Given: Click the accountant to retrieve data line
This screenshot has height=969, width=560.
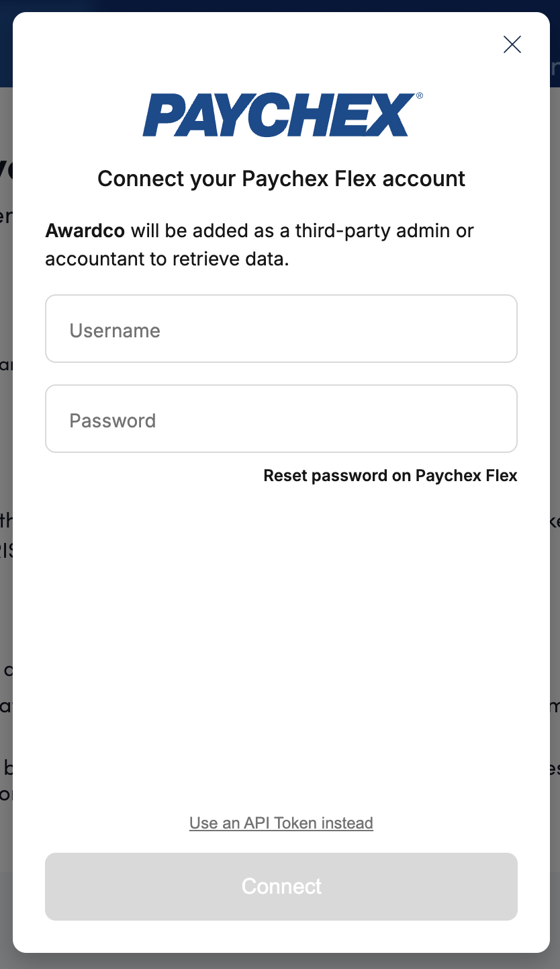Looking at the screenshot, I should (x=167, y=259).
